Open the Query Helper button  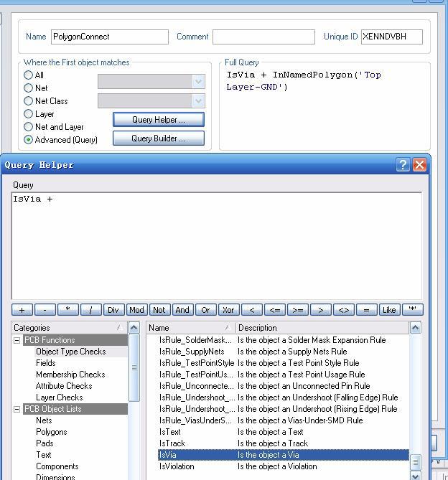click(159, 119)
